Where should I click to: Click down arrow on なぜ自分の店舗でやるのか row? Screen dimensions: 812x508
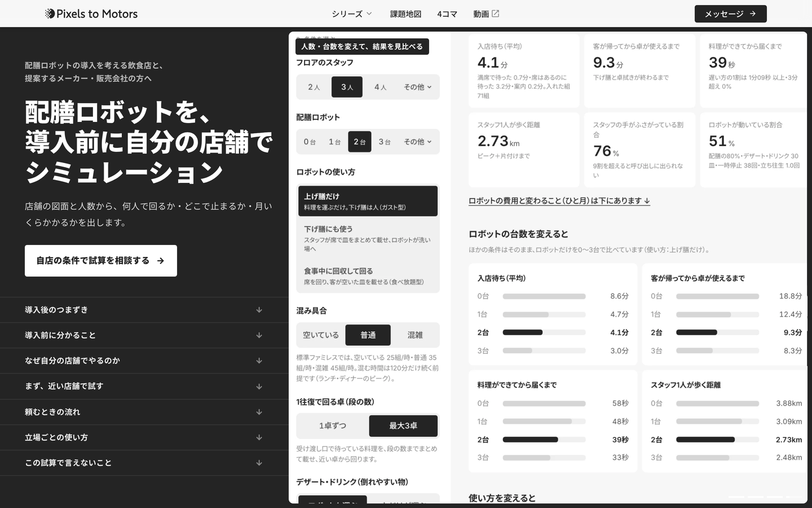259,361
